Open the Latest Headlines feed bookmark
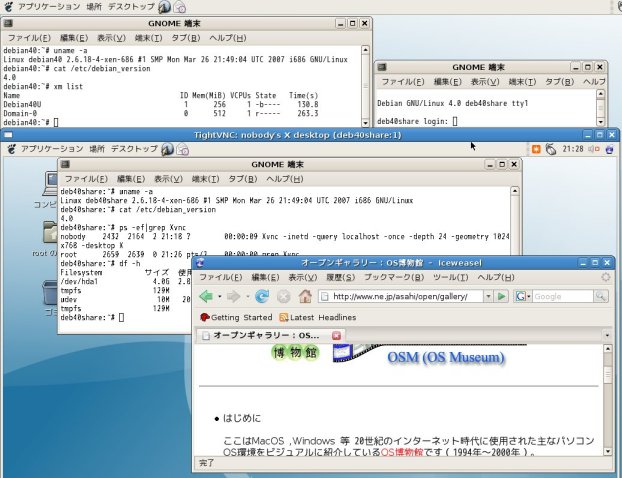Image resolution: width=622 pixels, height=478 pixels. 318,317
